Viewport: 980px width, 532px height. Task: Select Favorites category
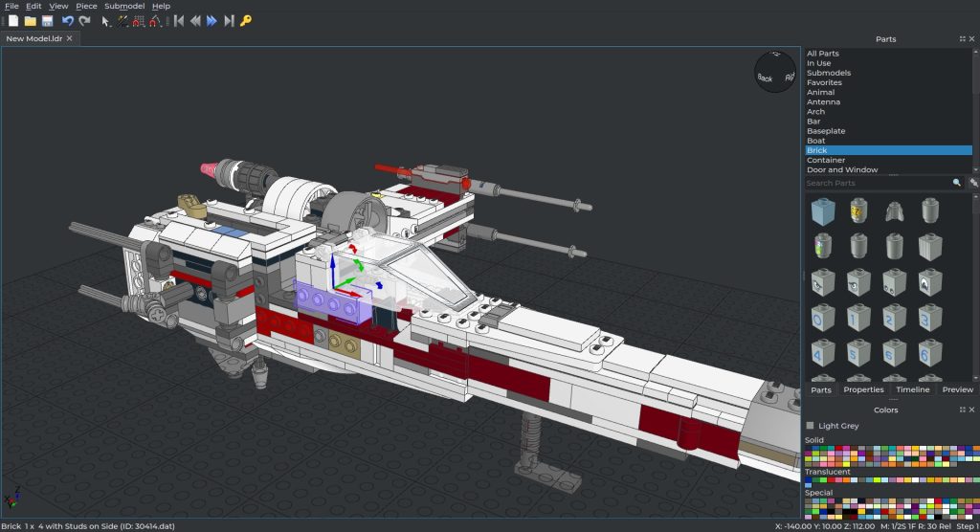pyautogui.click(x=888, y=82)
